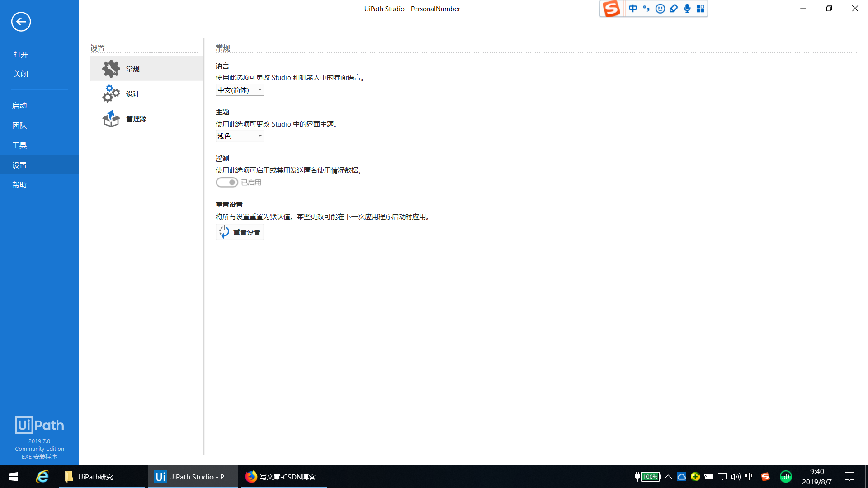Open the 管理源 package source icon

pyautogui.click(x=111, y=118)
